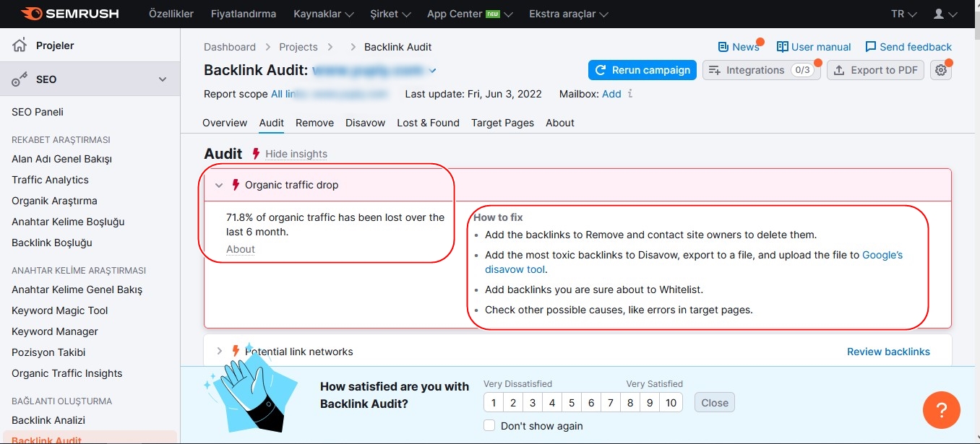The height and width of the screenshot is (444, 980).
Task: Open Pozisyon Takibi in sidebar
Action: coord(48,352)
